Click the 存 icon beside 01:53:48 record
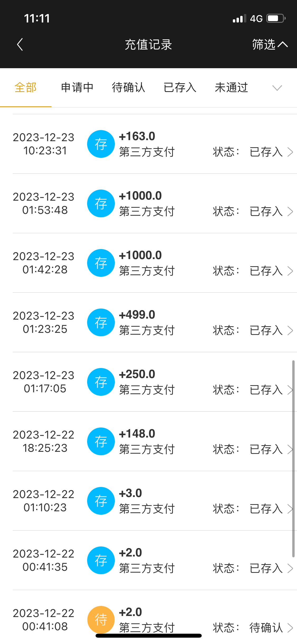 101,204
